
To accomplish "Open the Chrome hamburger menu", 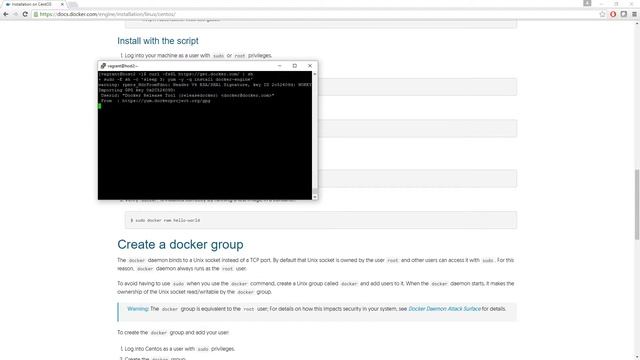I will [634, 14].
